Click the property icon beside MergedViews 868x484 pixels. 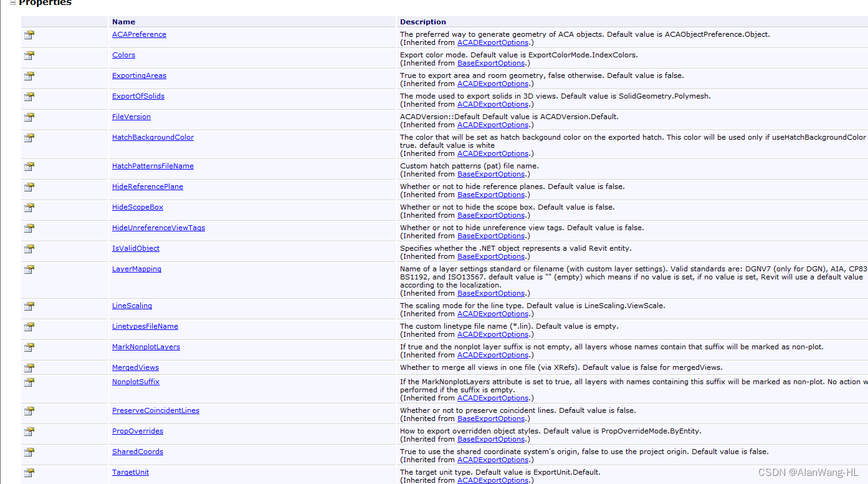tap(29, 368)
